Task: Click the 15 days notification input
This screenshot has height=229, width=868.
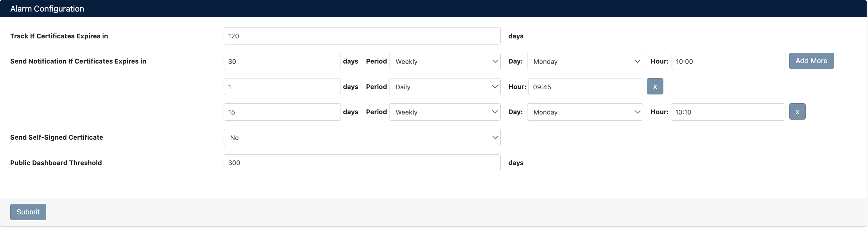Action: pyautogui.click(x=282, y=112)
